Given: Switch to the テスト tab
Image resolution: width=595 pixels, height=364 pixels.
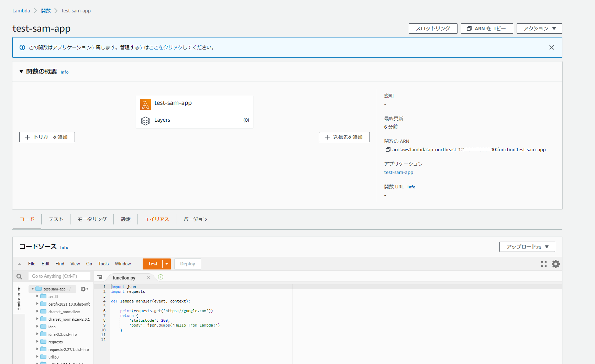Looking at the screenshot, I should (56, 219).
